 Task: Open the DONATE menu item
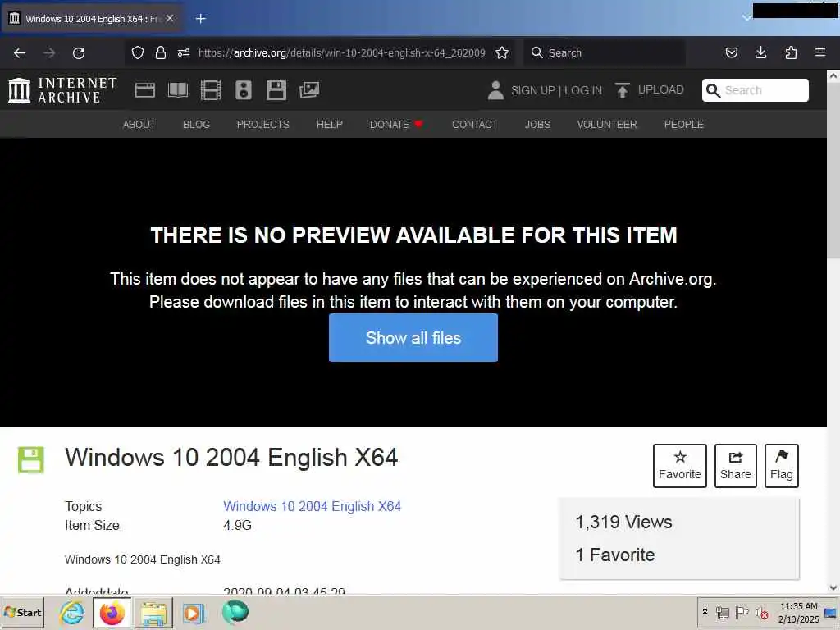[x=396, y=125]
